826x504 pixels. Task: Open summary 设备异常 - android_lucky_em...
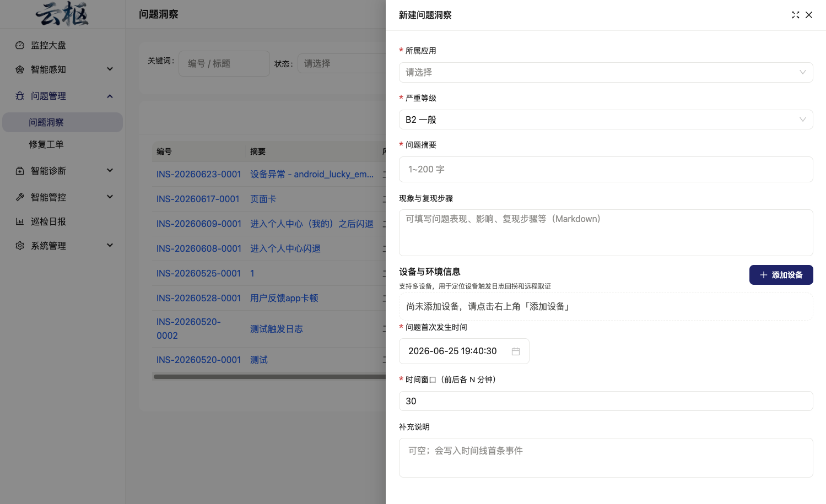coord(312,174)
